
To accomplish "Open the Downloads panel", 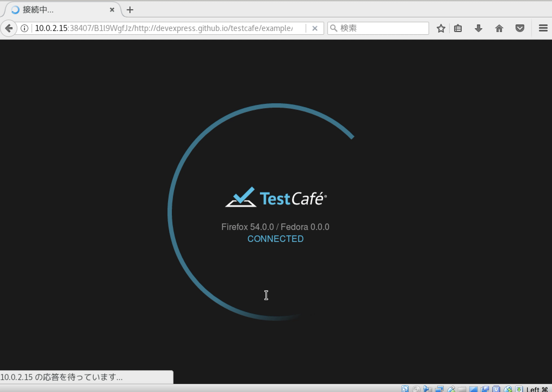I will [x=478, y=28].
